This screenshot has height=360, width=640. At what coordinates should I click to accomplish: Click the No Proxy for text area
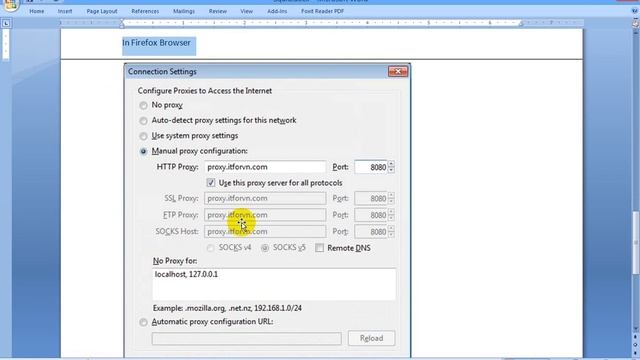click(274, 284)
